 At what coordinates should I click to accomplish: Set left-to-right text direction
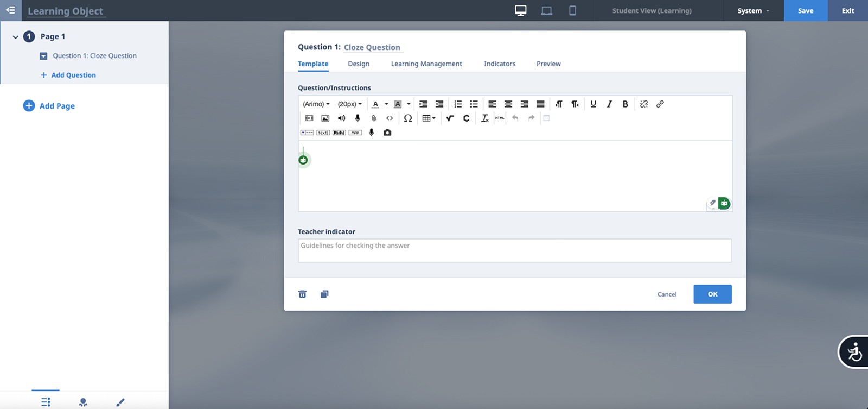(x=559, y=104)
